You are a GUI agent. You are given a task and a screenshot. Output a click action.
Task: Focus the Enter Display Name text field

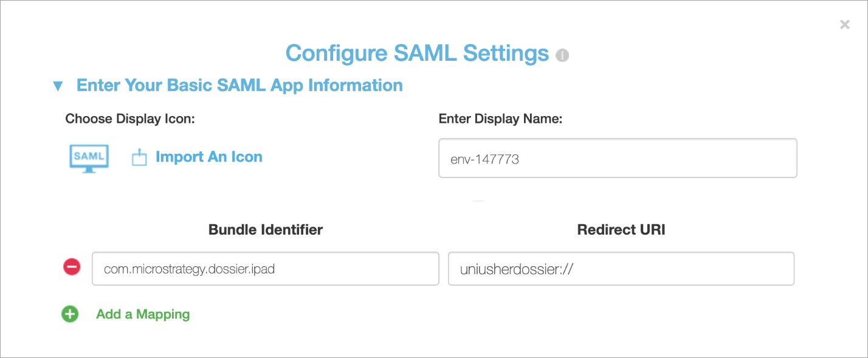pyautogui.click(x=617, y=159)
